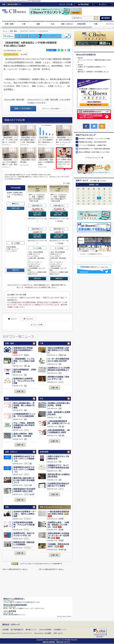Open RSS feed for 社会 category

pos(68,398)
